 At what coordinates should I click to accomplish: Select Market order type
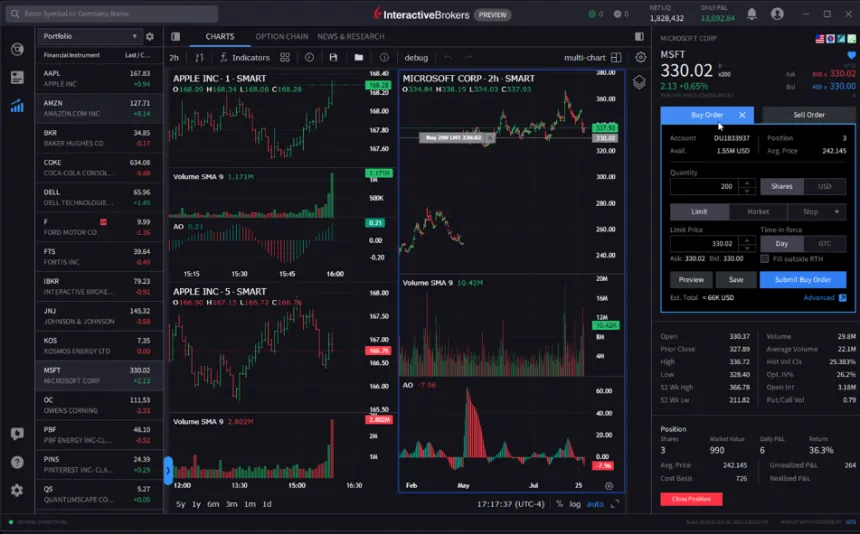(758, 212)
